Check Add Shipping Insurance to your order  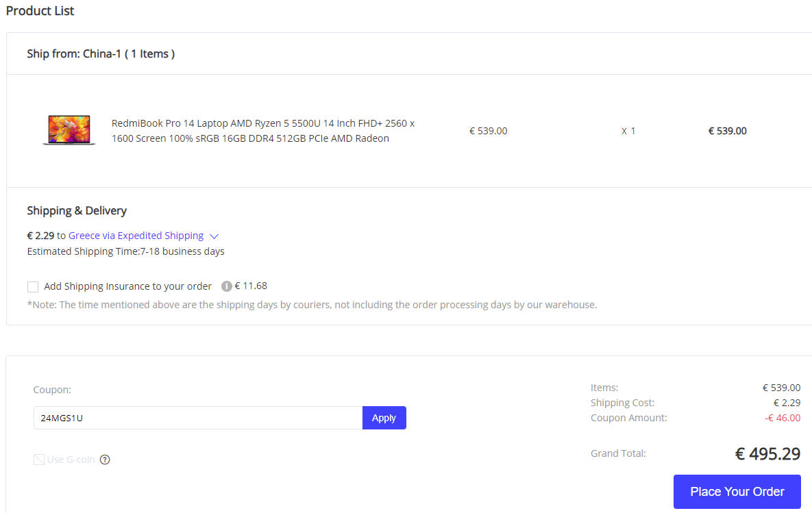click(33, 287)
